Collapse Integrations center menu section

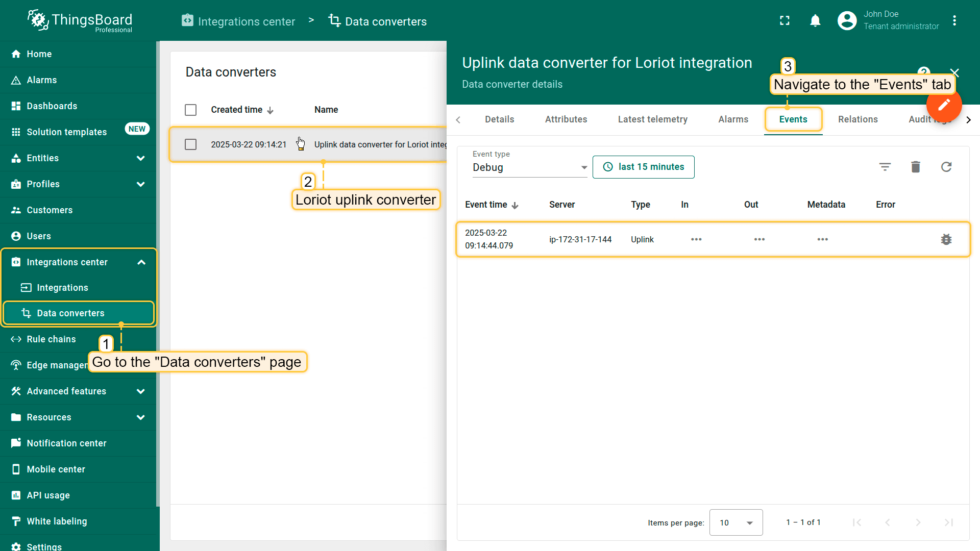click(x=141, y=262)
